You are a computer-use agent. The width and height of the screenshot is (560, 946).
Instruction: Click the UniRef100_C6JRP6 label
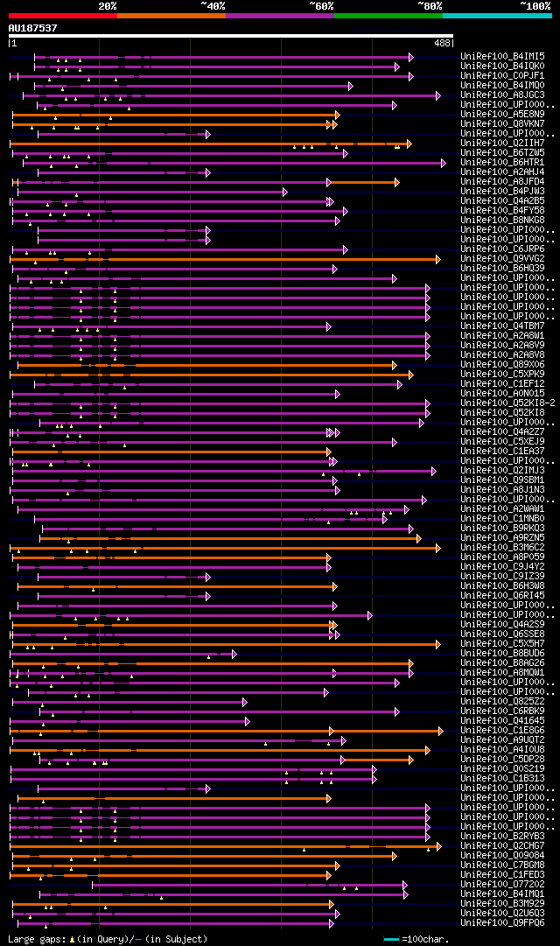[x=502, y=249]
